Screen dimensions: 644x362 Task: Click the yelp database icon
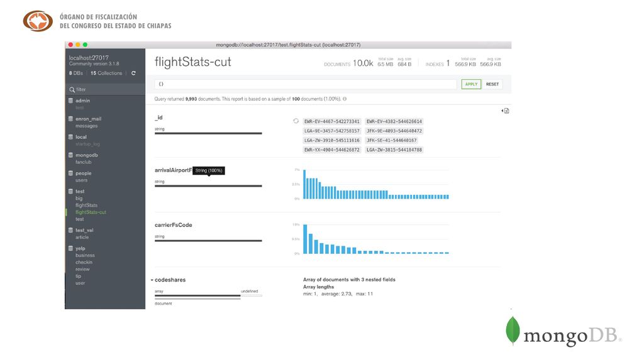[70, 248]
